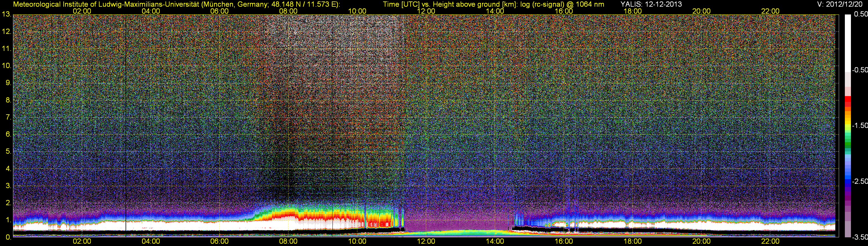The image size is (868, 246).
Task: Click the 18:00 label on the bottom time axis
Action: 632,241
